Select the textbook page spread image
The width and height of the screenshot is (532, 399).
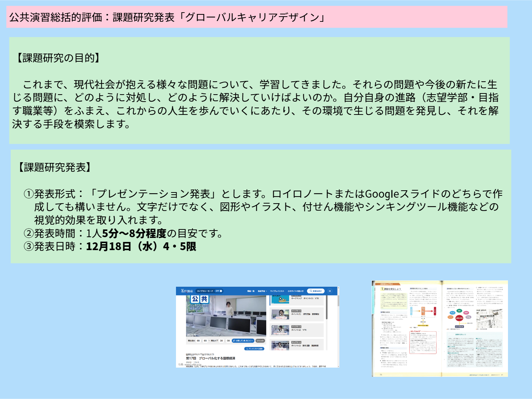(x=440, y=328)
